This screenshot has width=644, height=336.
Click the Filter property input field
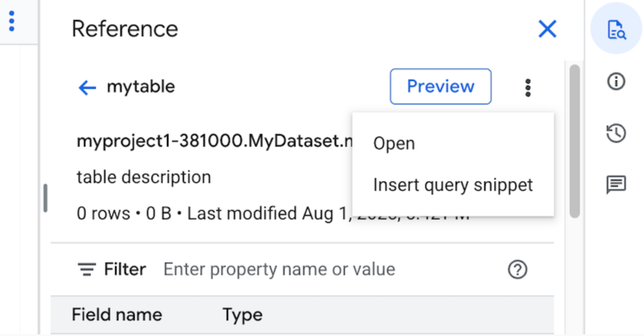pyautogui.click(x=279, y=269)
